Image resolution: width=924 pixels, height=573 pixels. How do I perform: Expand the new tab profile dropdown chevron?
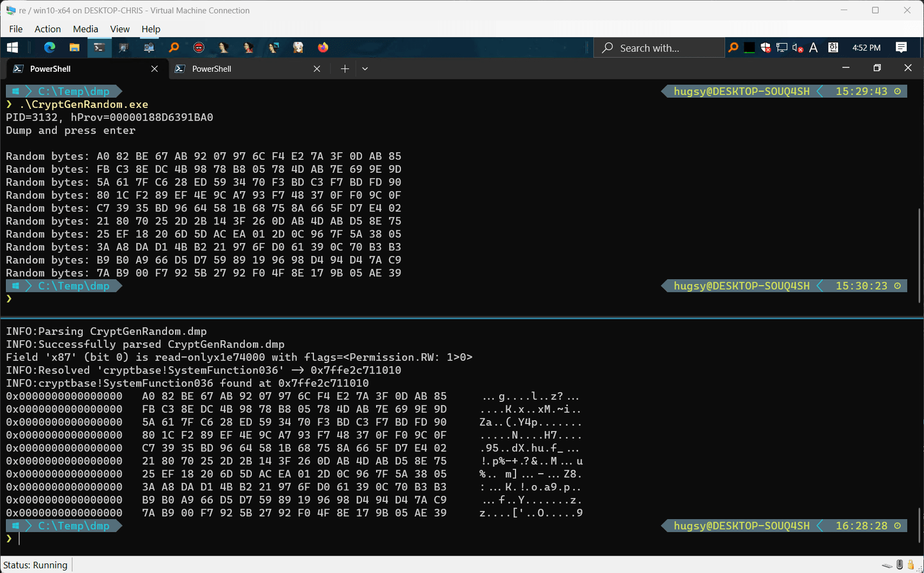point(364,69)
